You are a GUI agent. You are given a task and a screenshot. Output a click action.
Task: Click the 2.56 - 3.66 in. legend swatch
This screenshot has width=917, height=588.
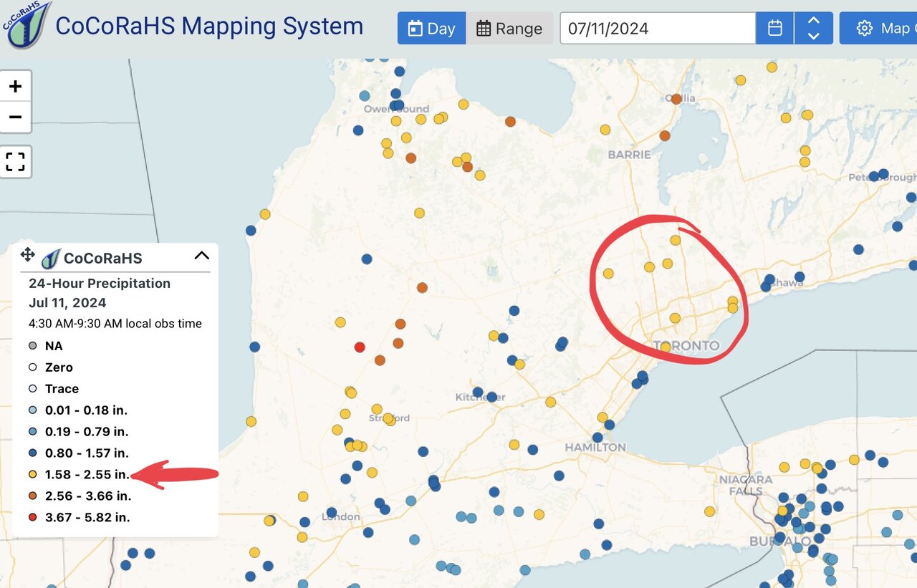[x=32, y=496]
